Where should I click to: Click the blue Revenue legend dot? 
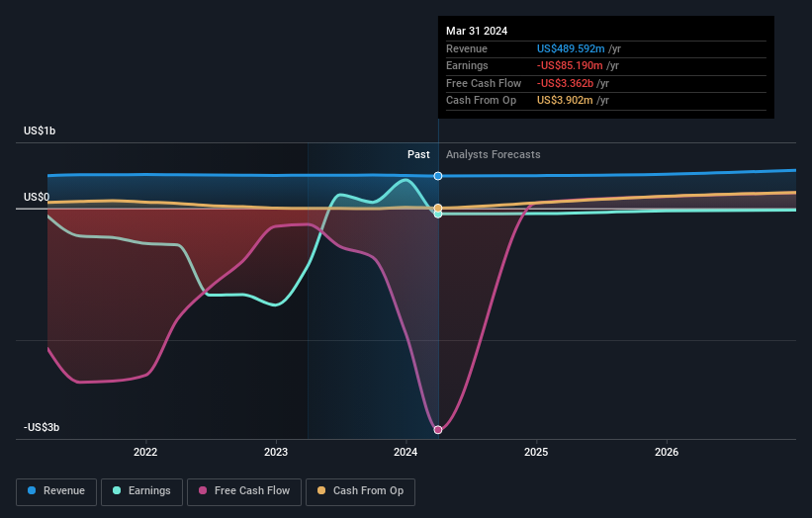32,490
